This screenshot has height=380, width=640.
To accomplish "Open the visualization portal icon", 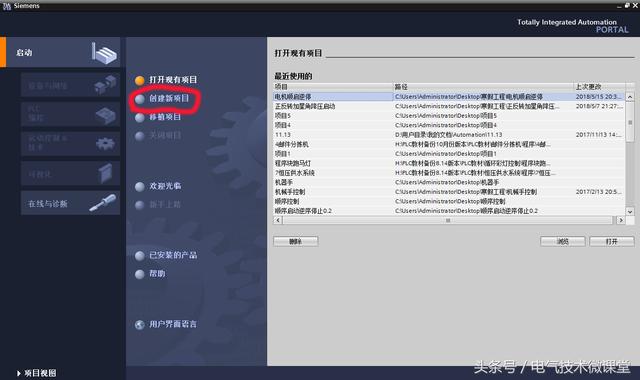I will tap(105, 173).
